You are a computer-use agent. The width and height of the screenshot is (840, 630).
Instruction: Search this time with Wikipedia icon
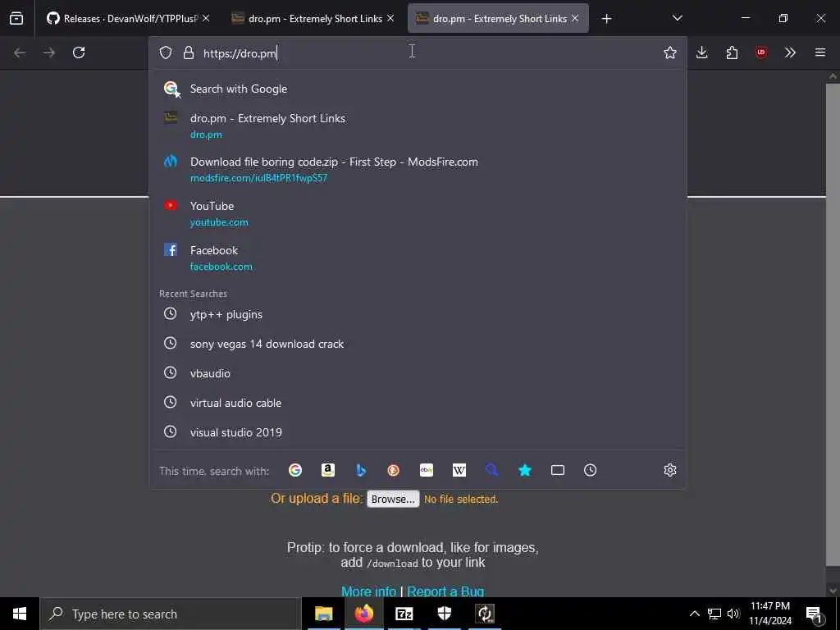coord(459,470)
